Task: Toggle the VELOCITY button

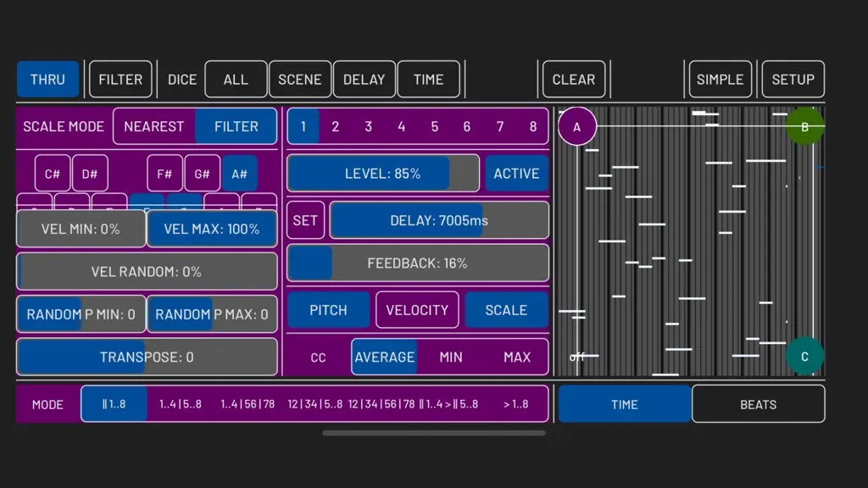Action: coord(417,310)
